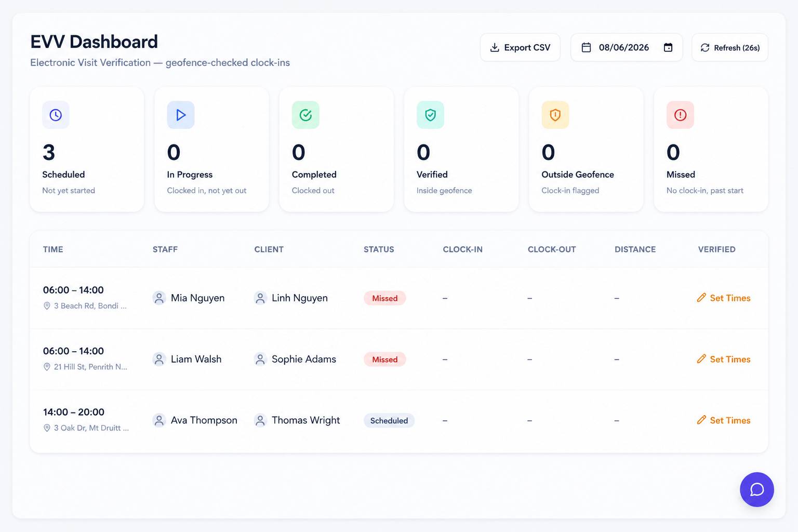The height and width of the screenshot is (532, 798).
Task: Click the VERIFIED column header
Action: click(x=717, y=249)
